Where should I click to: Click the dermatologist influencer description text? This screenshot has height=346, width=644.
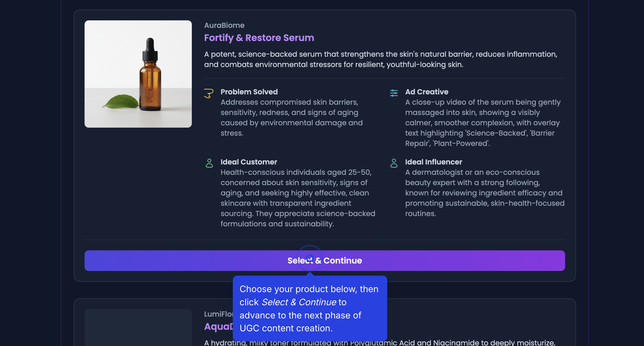(x=484, y=193)
